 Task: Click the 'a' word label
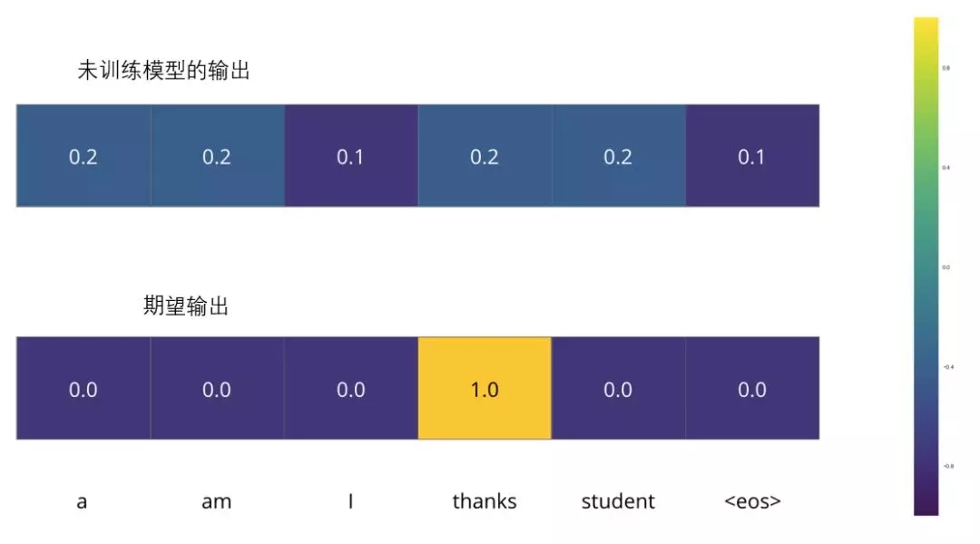point(82,501)
